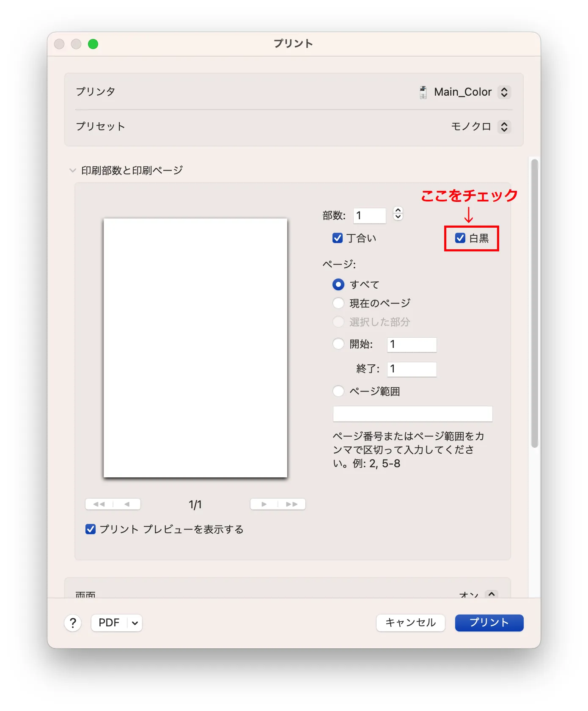Toggle the 白黒 checkbox
Viewport: 588px width, 711px height.
coord(460,238)
